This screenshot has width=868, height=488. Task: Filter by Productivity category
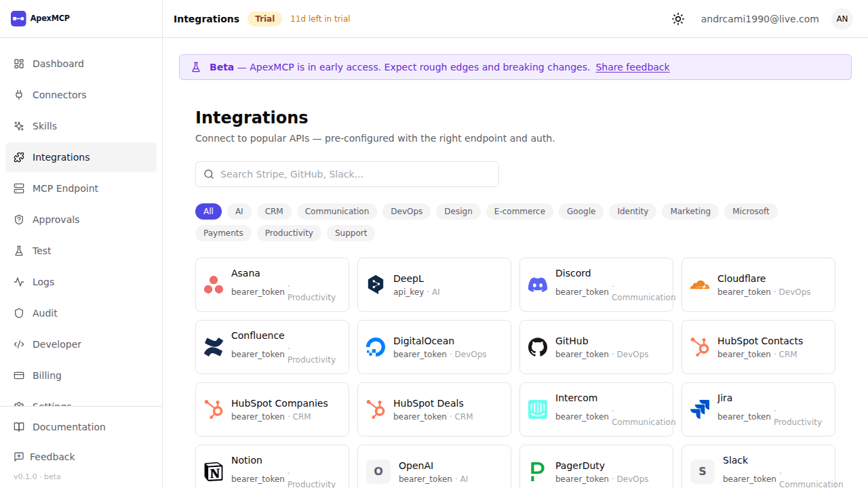pyautogui.click(x=289, y=233)
